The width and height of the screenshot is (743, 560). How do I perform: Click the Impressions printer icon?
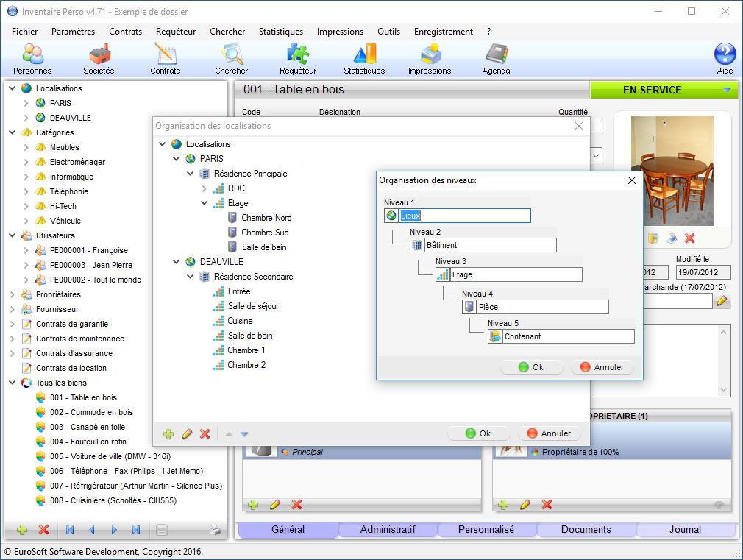coord(430,56)
